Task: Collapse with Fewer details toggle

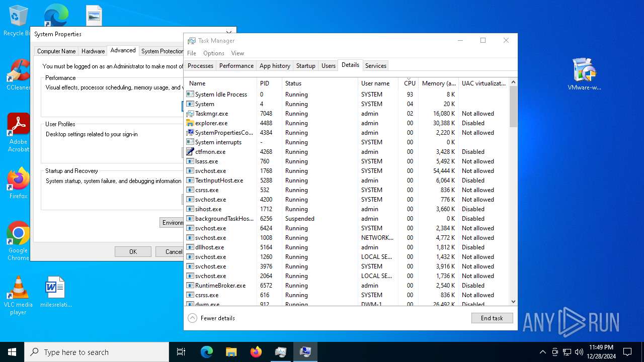Action: pos(212,318)
